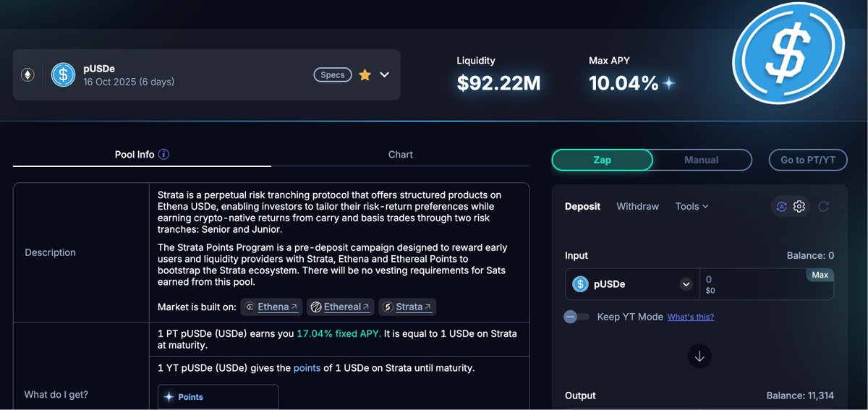Image resolution: width=868 pixels, height=410 pixels.
Task: Select the Withdraw tab
Action: point(637,206)
